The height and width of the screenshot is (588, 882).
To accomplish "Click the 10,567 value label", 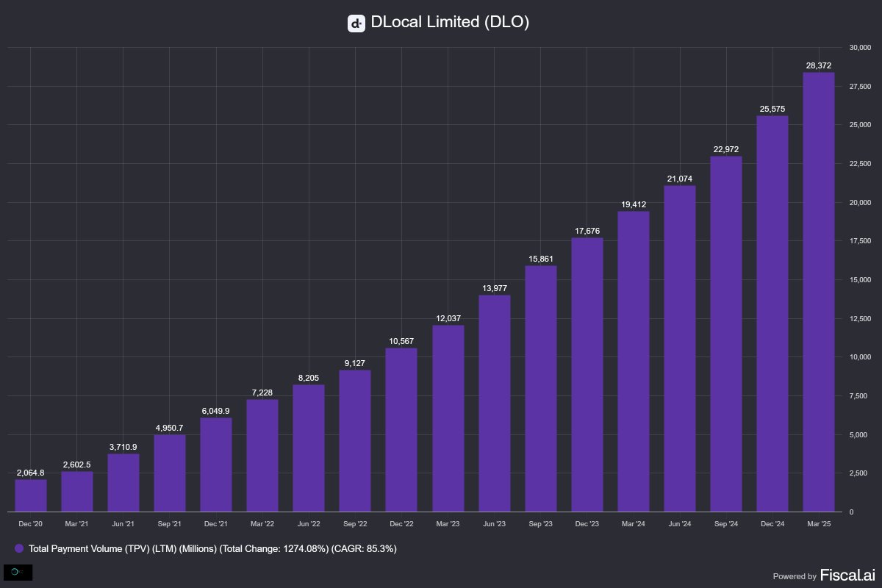I will point(401,341).
